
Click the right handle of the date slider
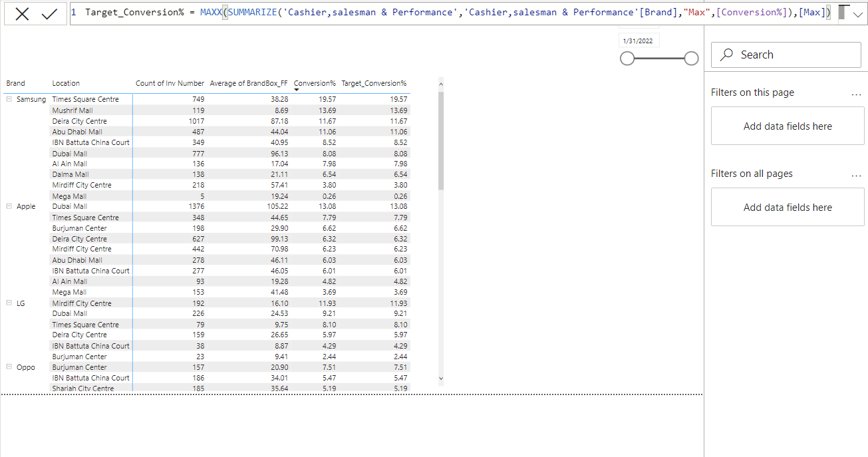[691, 59]
